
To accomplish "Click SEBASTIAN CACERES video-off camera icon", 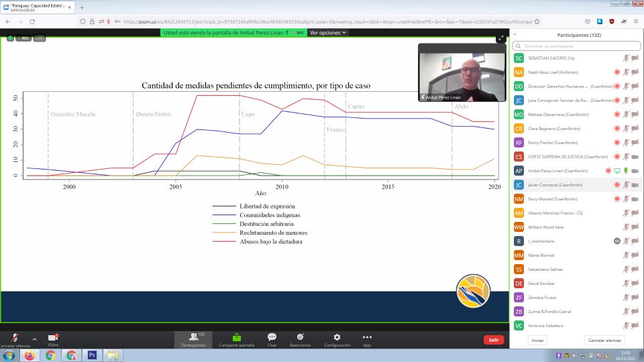I will tap(635, 58).
